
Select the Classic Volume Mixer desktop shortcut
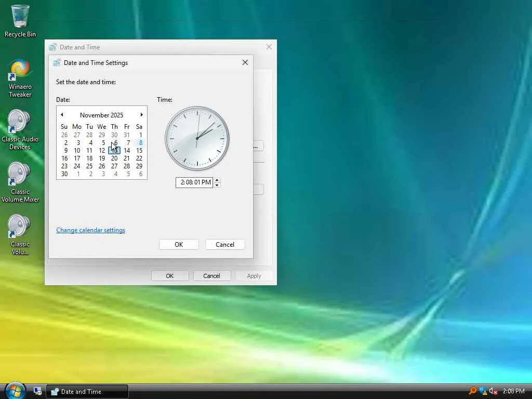pos(20,182)
